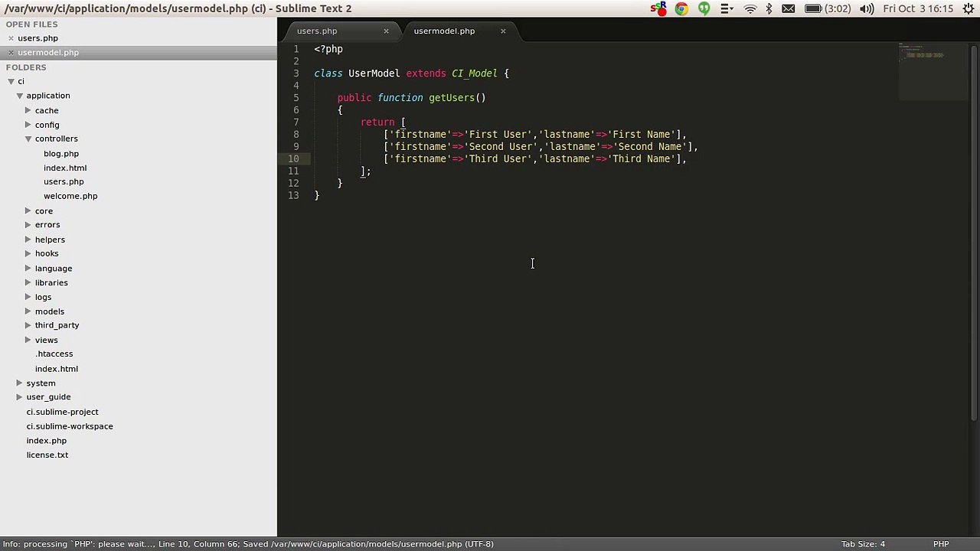Change Tab Size: 4 setting
This screenshot has height=551, width=980.
[x=863, y=544]
